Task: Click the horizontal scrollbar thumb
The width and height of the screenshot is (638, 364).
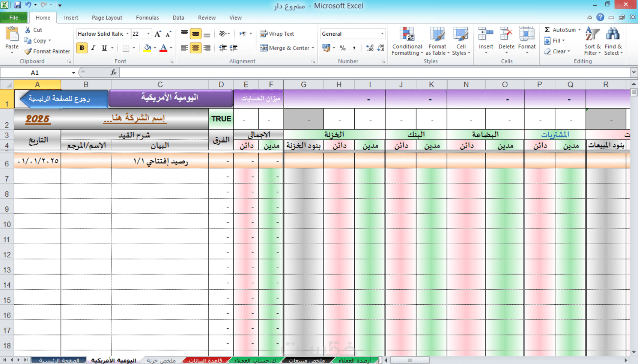Action: [x=409, y=360]
